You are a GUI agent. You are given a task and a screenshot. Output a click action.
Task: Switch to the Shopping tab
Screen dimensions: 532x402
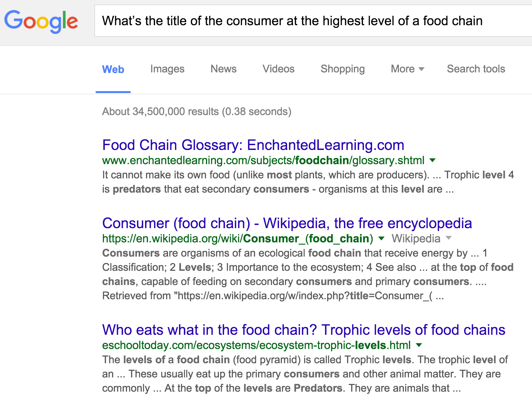pos(342,69)
